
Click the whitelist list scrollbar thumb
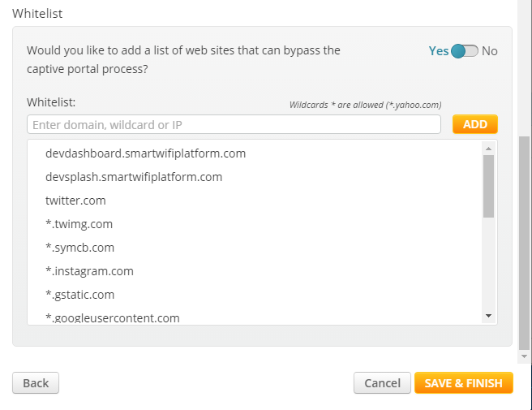[x=488, y=186]
